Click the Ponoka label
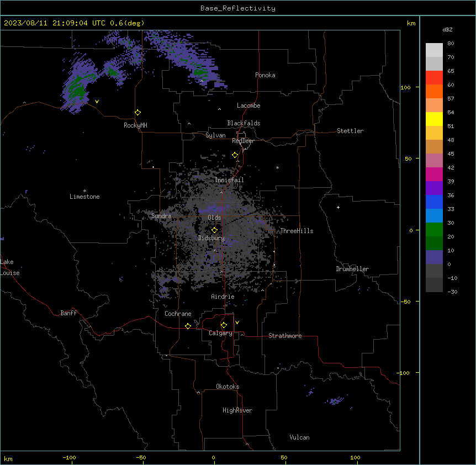The width and height of the screenshot is (476, 465). 265,75
